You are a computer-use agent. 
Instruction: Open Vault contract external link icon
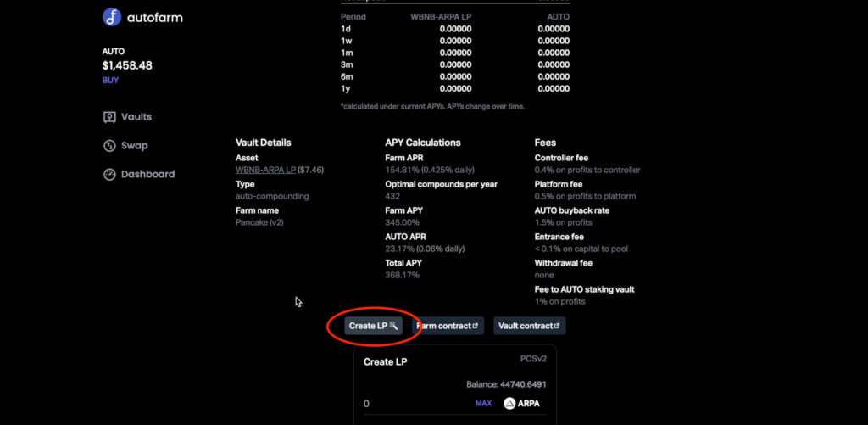557,326
